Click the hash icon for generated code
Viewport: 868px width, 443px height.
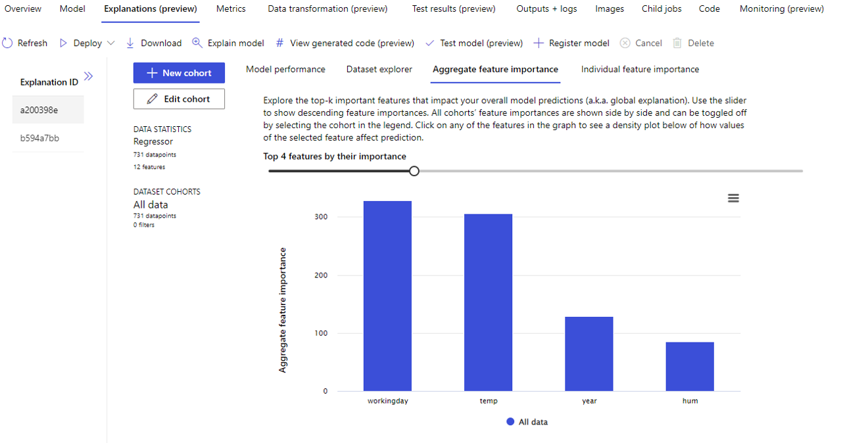[279, 43]
